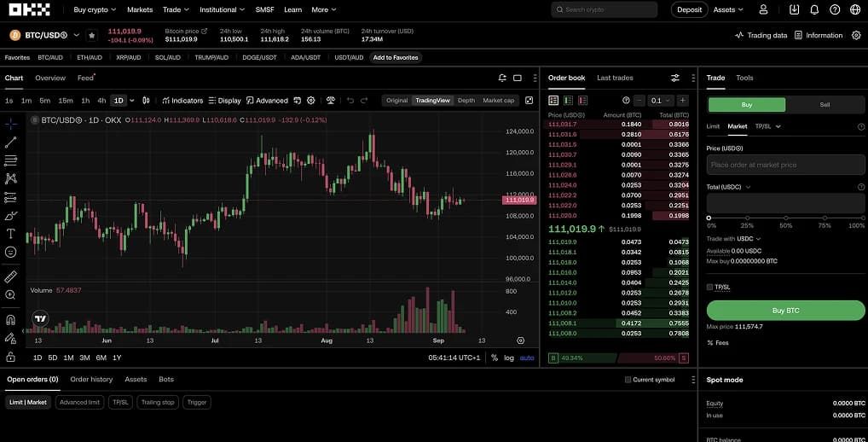Click the Search crypto input field
The width and height of the screenshot is (868, 442).
[604, 9]
